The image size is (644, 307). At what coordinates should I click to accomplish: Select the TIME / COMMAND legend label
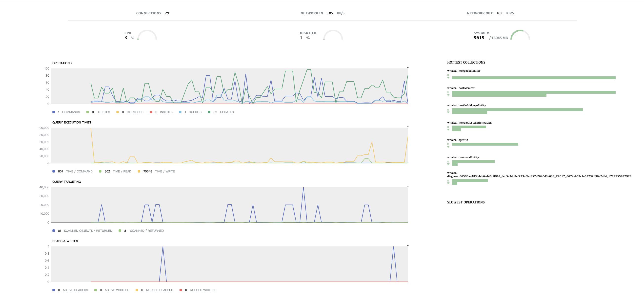[79, 171]
